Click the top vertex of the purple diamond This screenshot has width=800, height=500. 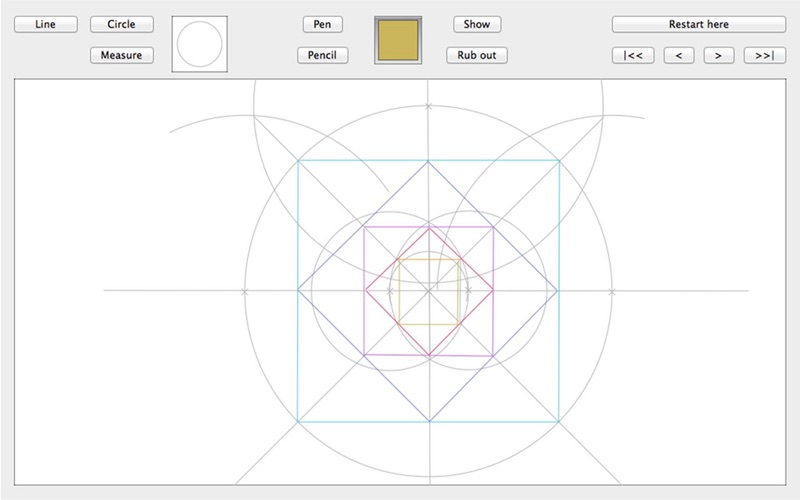(x=429, y=161)
